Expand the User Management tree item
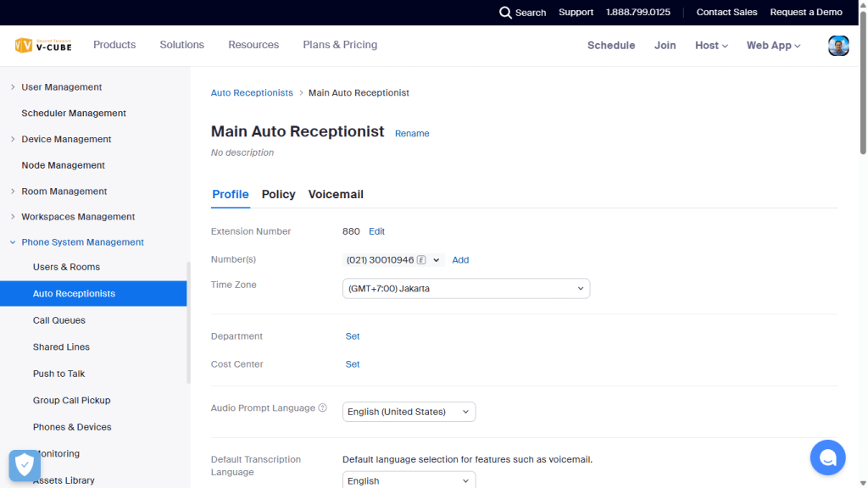 [13, 87]
